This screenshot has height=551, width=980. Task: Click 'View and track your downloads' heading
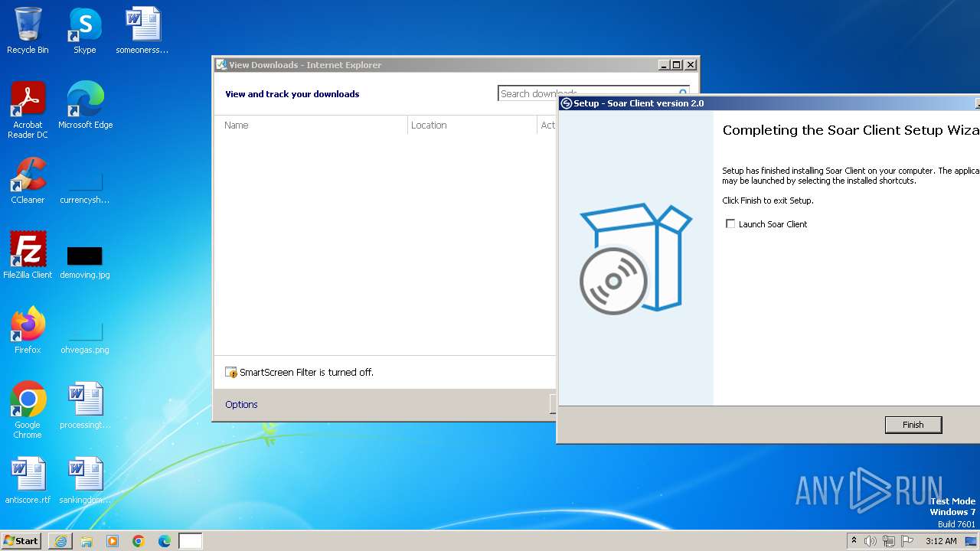292,94
